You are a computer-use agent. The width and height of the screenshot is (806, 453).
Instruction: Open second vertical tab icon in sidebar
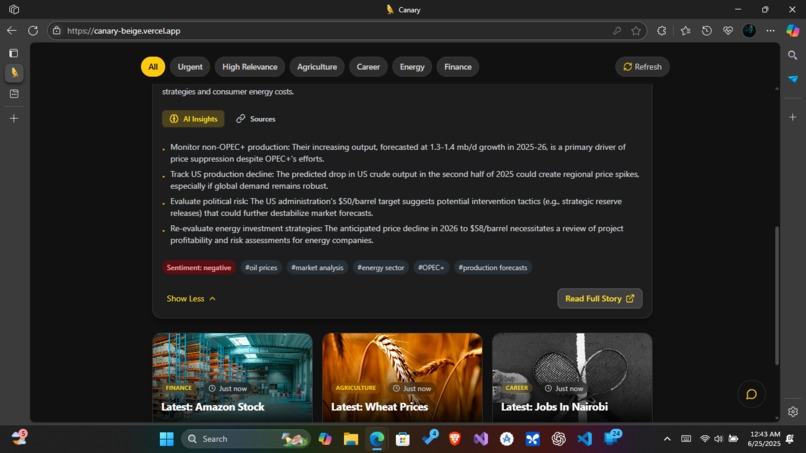coord(14,94)
